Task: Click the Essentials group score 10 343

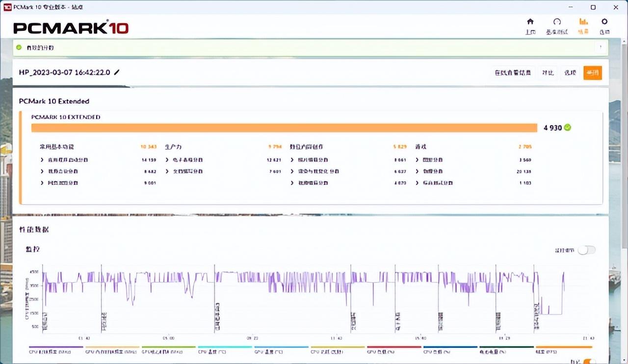Action: (148, 147)
